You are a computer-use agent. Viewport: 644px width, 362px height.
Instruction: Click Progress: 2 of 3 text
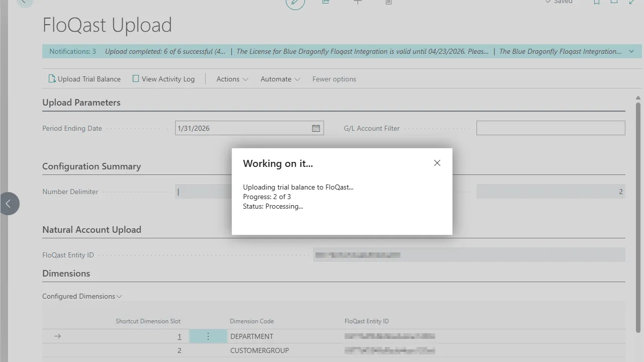267,197
